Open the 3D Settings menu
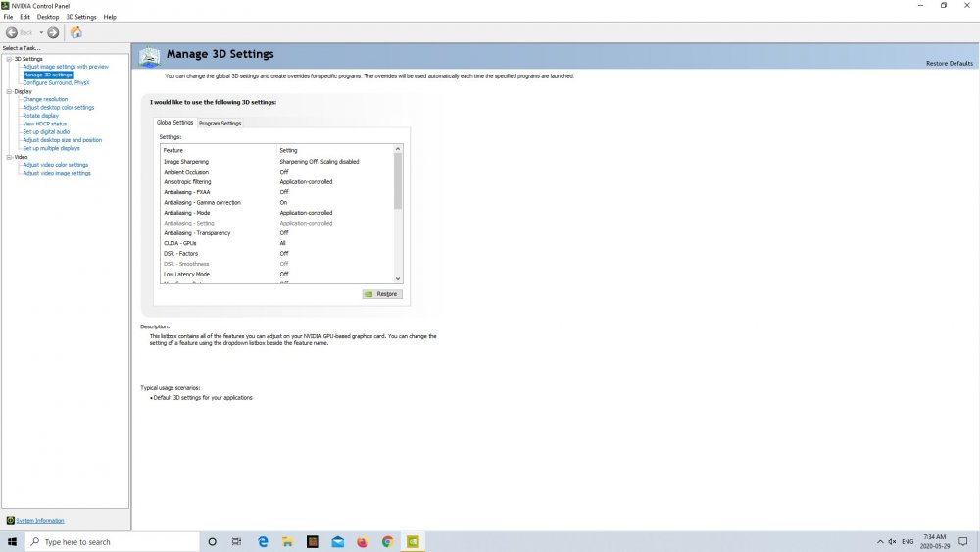980x552 pixels. (81, 17)
